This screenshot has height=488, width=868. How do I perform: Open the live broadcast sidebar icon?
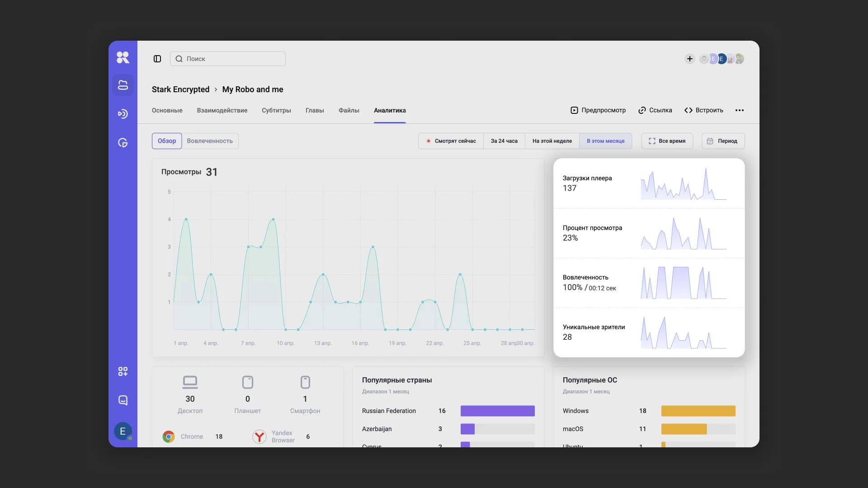pos(123,114)
